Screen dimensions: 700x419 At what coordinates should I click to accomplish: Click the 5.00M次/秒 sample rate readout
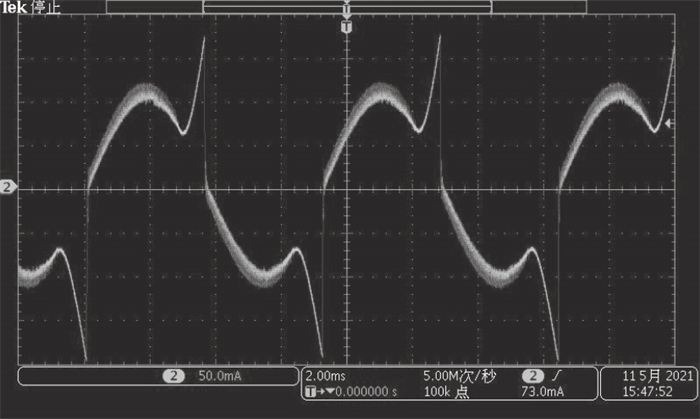(459, 376)
